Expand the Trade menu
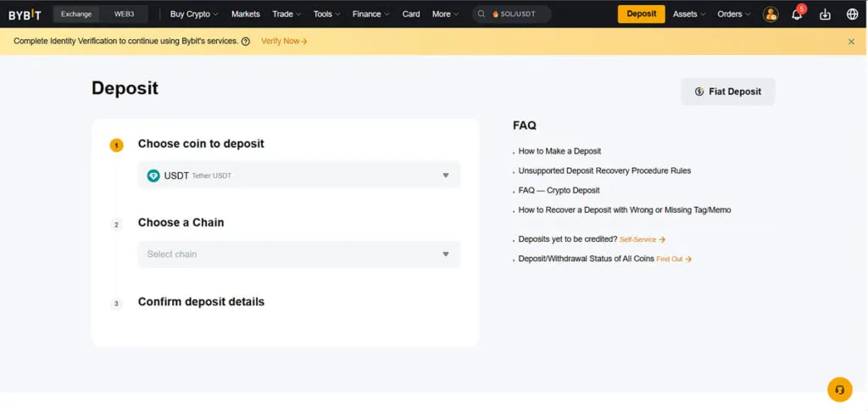Viewport: 868px width, 414px height. (287, 14)
